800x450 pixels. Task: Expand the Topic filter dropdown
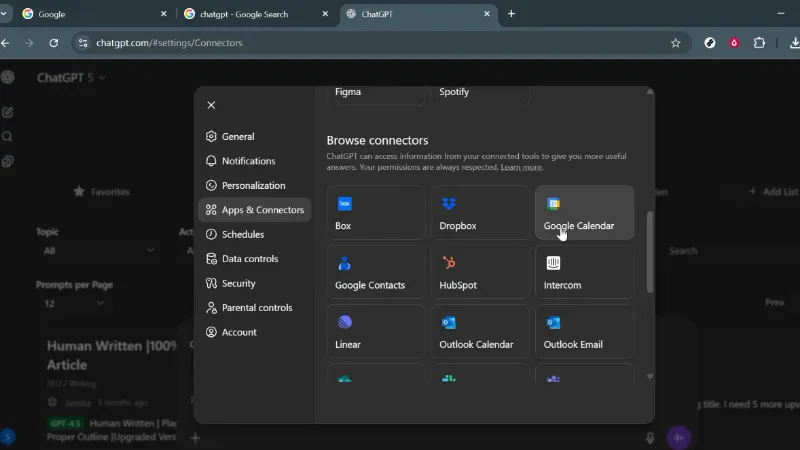tap(96, 251)
